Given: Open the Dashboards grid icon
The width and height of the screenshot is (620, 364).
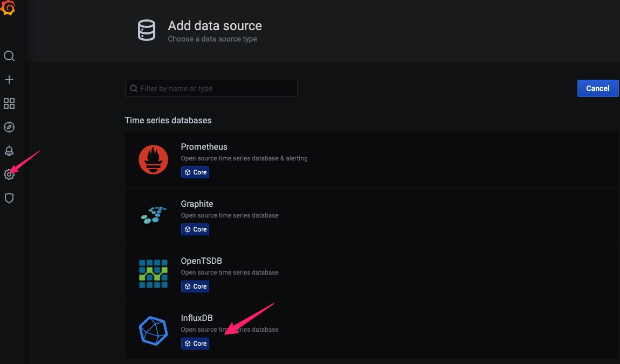Looking at the screenshot, I should [x=9, y=103].
